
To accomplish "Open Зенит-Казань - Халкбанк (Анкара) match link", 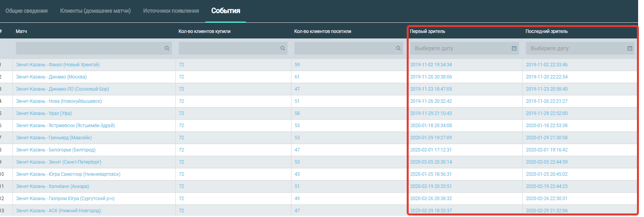I will click(53, 186).
